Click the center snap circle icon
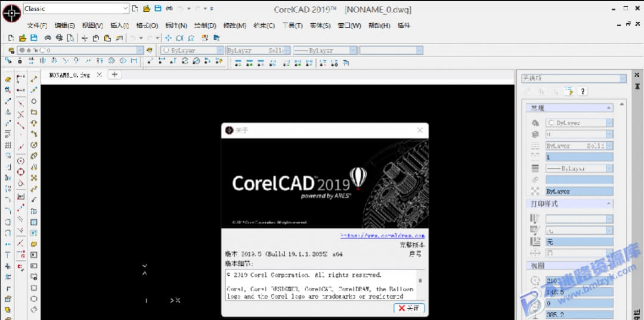The image size is (644, 320). tap(21, 161)
